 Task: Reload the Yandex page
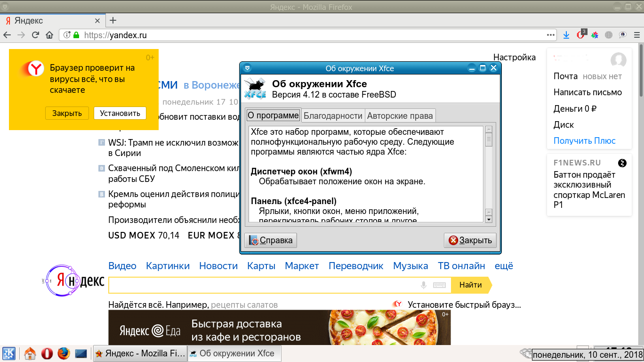coord(35,35)
